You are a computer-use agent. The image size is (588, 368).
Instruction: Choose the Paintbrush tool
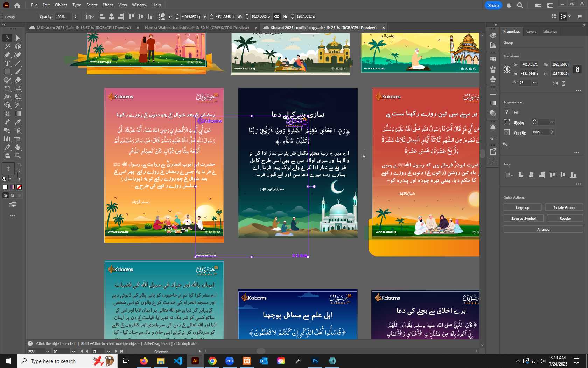tap(18, 71)
